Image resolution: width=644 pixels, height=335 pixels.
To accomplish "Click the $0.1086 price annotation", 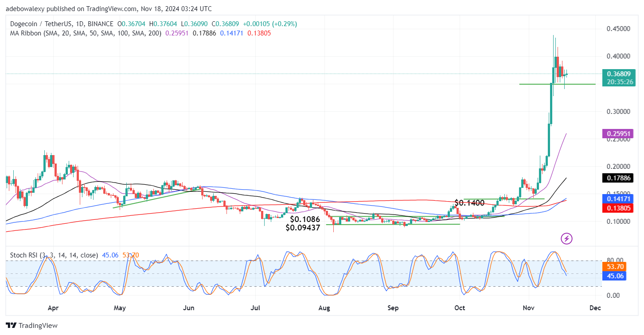I will point(305,219).
